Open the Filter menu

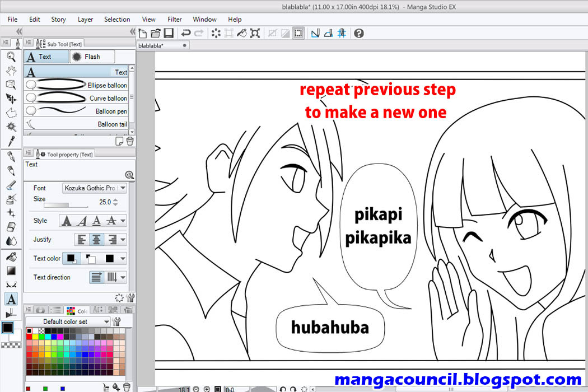pyautogui.click(x=174, y=19)
